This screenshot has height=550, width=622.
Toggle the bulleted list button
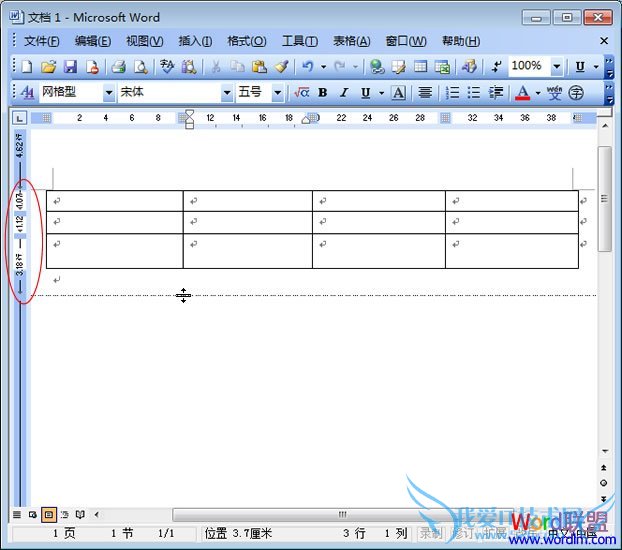click(473, 93)
